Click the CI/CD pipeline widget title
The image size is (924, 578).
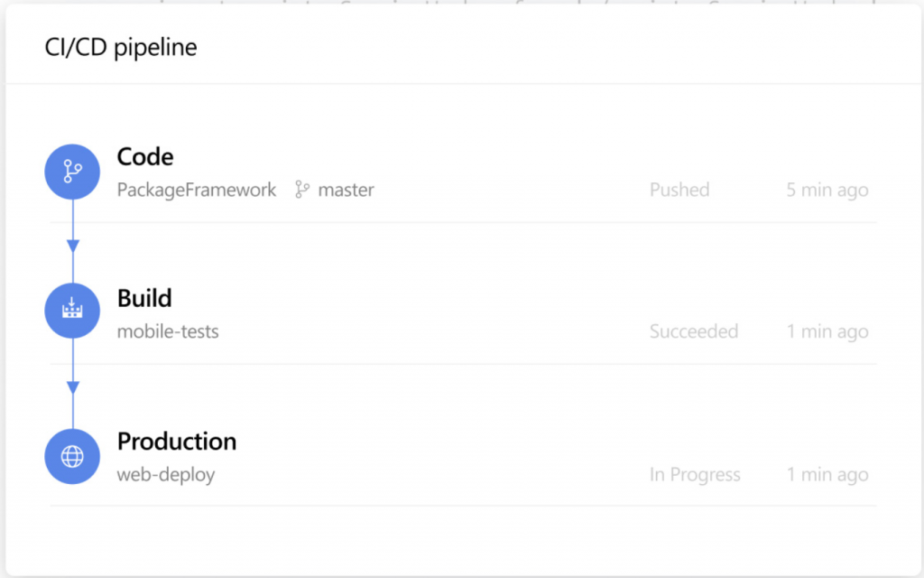[121, 47]
